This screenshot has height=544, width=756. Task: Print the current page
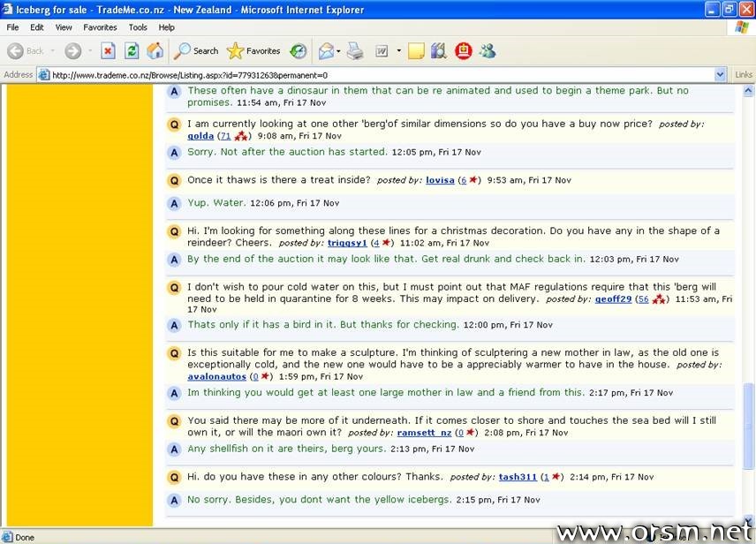pyautogui.click(x=355, y=50)
